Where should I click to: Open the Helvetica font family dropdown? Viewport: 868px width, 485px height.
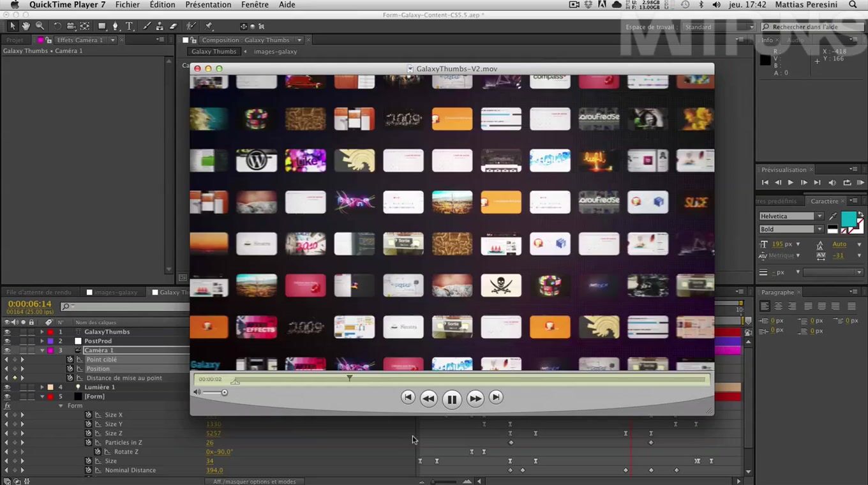(x=819, y=216)
